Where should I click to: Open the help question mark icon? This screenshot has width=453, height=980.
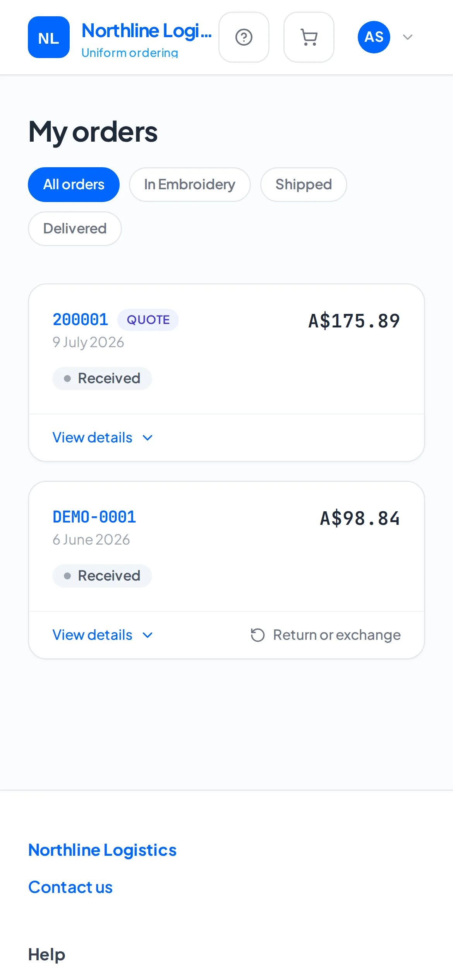tap(244, 37)
